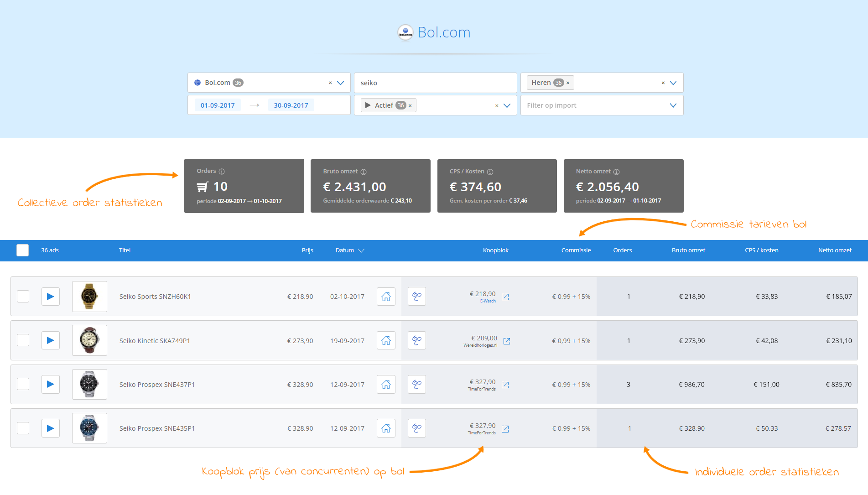This screenshot has width=868, height=495.
Task: Check the Seiko Prospex SNE437P1 row
Action: pyautogui.click(x=23, y=384)
